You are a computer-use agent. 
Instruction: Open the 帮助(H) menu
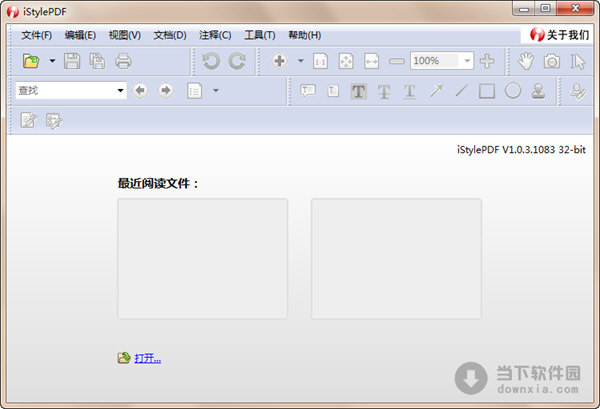click(x=304, y=35)
